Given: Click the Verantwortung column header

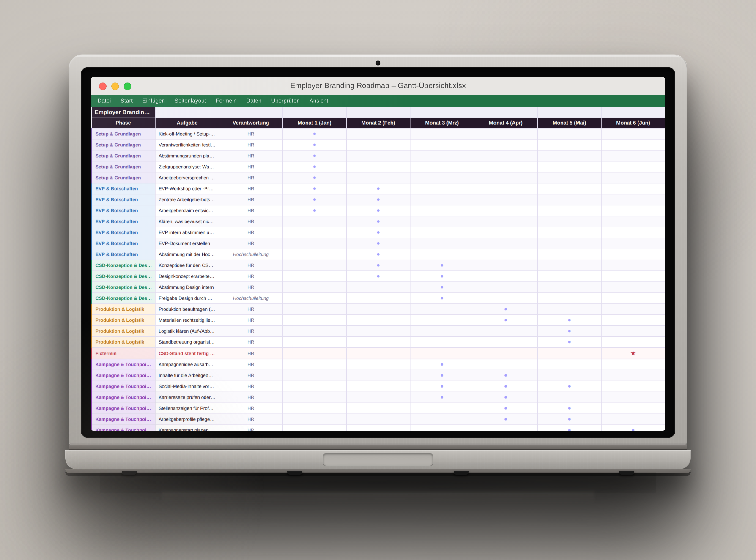Looking at the screenshot, I should [251, 123].
